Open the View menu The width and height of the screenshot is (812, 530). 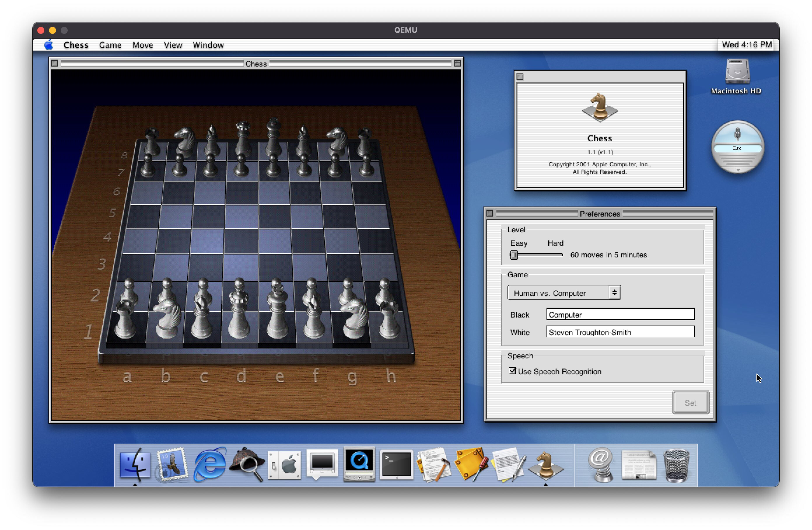[x=173, y=45]
